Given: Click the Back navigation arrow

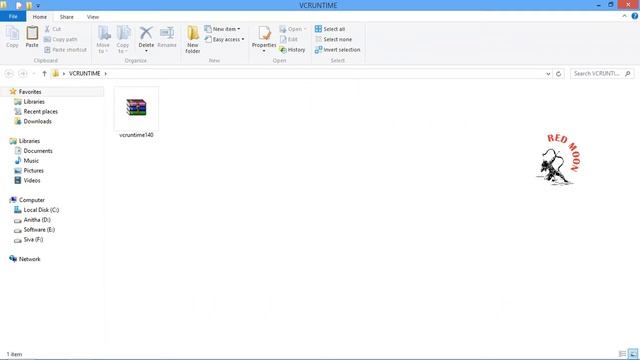Looking at the screenshot, I should 9,73.
